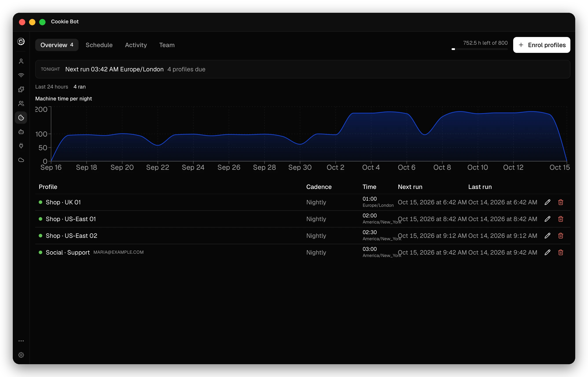Screen dimensions: 588x377
Task: Edit the Social · Support profile
Action: (547, 252)
